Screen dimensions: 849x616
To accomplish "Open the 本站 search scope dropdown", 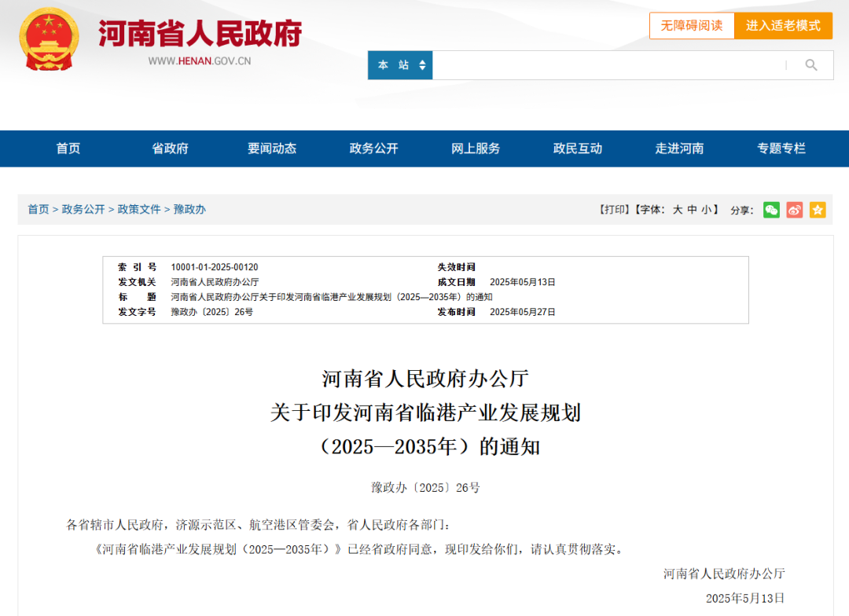I will click(400, 65).
